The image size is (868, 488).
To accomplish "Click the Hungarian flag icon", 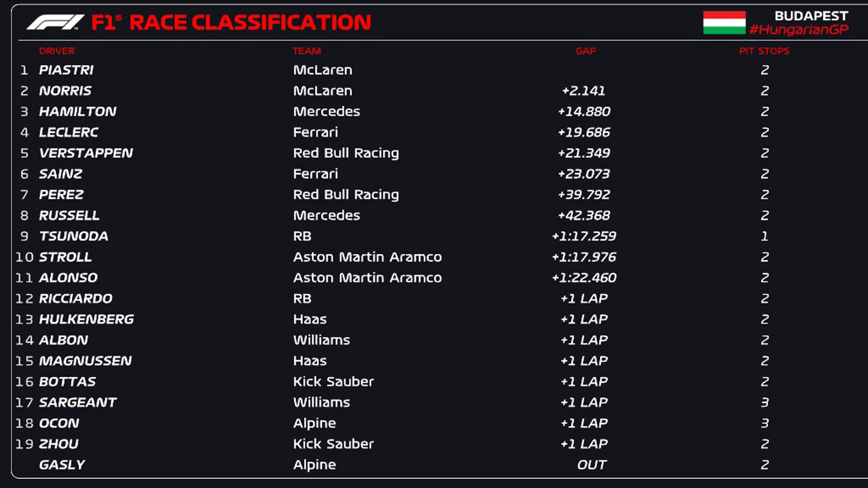I will click(x=724, y=22).
